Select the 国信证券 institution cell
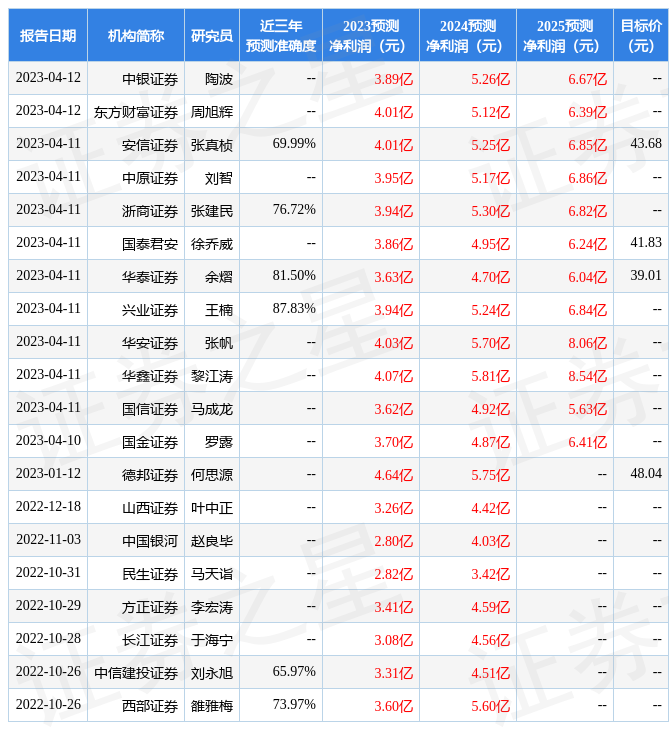This screenshot has width=669, height=730. coord(136,409)
